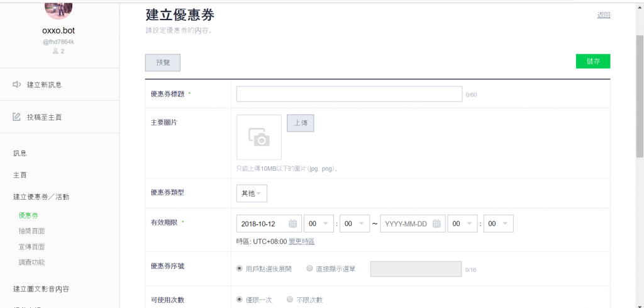Click the 優惠券標題 text field
The height and width of the screenshot is (308, 644).
[x=350, y=94]
